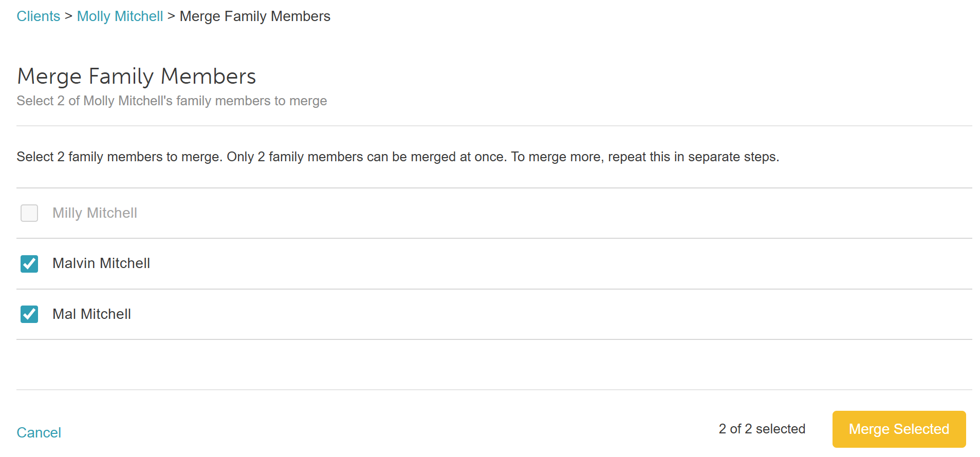This screenshot has height=457, width=980.
Task: Open the Clients breadcrumb link
Action: point(39,16)
